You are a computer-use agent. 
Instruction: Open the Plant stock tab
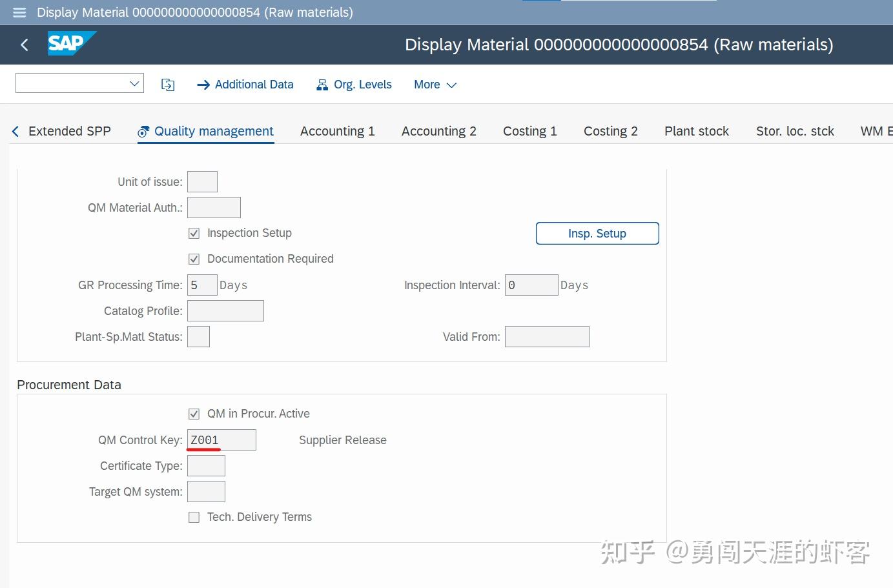click(697, 130)
